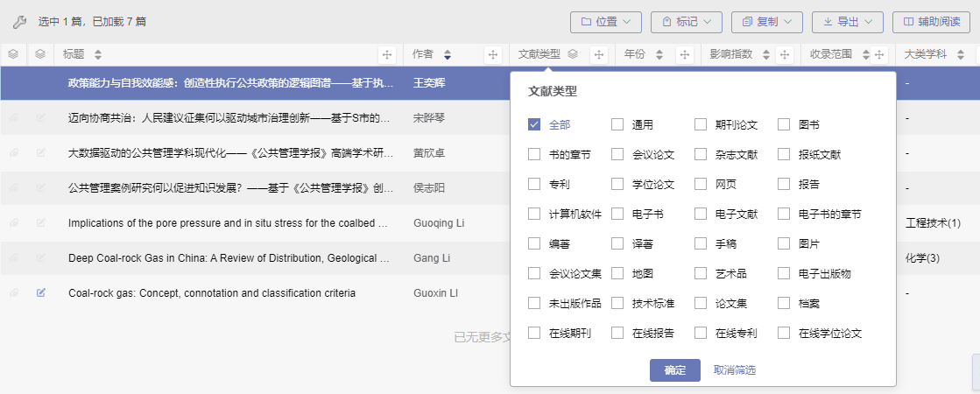Sort by 影响指数 using the sort arrows
The width and height of the screenshot is (980, 394).
766,55
